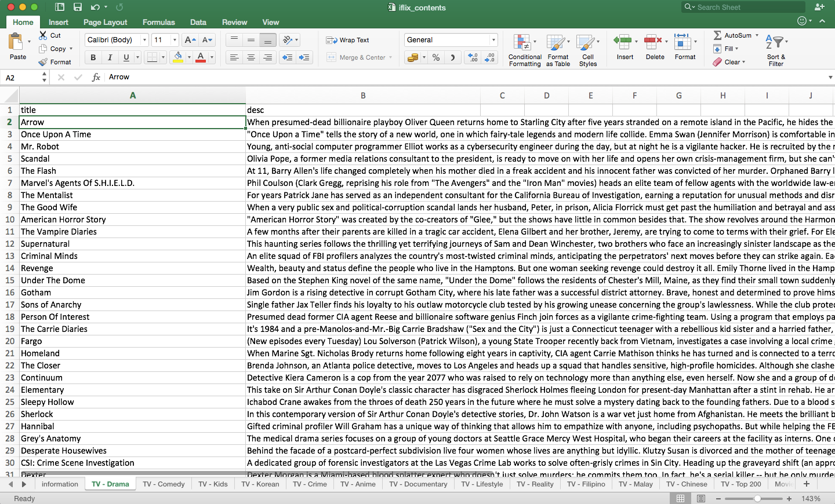Apply bold formatting to the cell
Screen dimensions: 835x504
coord(93,57)
